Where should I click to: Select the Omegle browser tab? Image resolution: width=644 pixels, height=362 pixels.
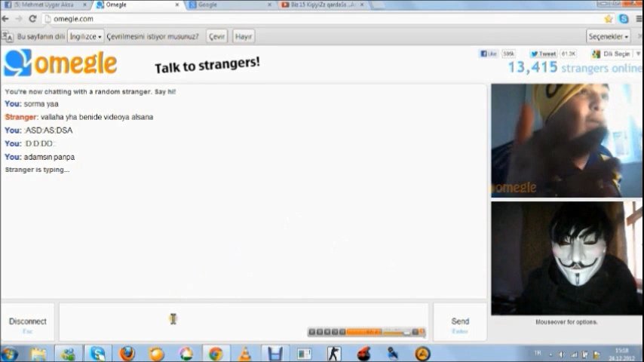click(137, 5)
